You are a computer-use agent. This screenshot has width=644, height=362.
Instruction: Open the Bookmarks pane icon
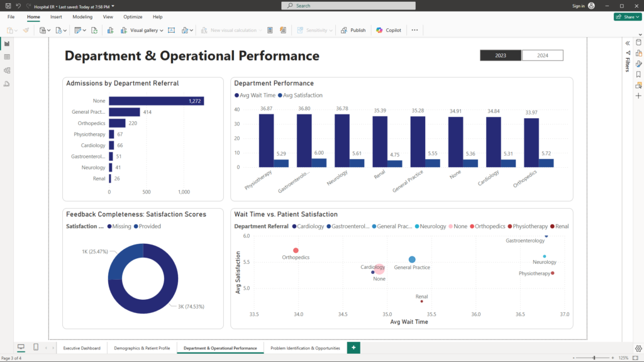point(638,74)
